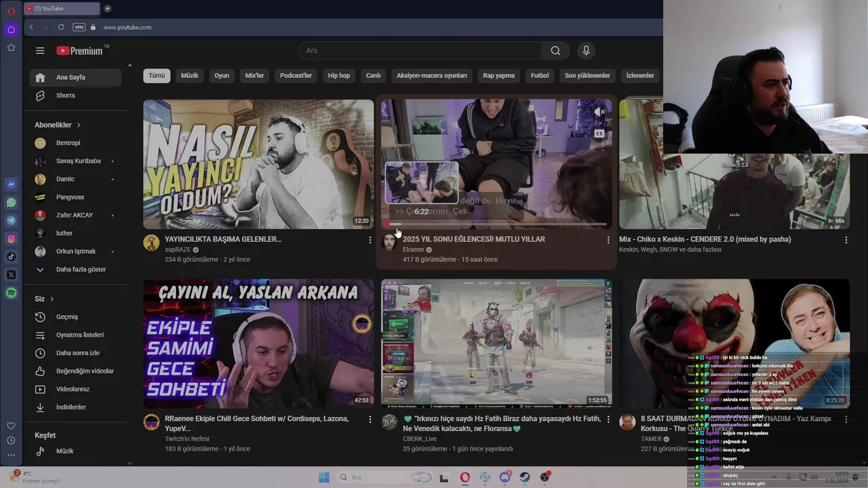Select the Futbol filter chip
This screenshot has width=868, height=488.
(x=540, y=76)
